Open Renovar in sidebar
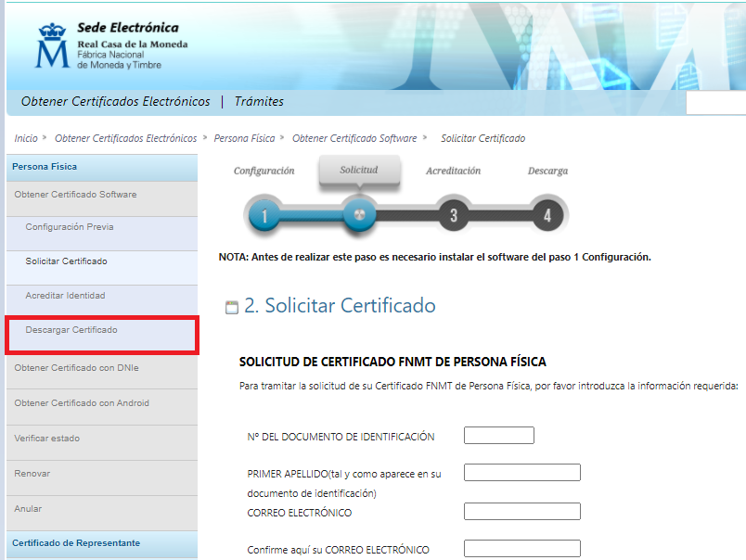This screenshot has width=746, height=560. click(x=102, y=477)
